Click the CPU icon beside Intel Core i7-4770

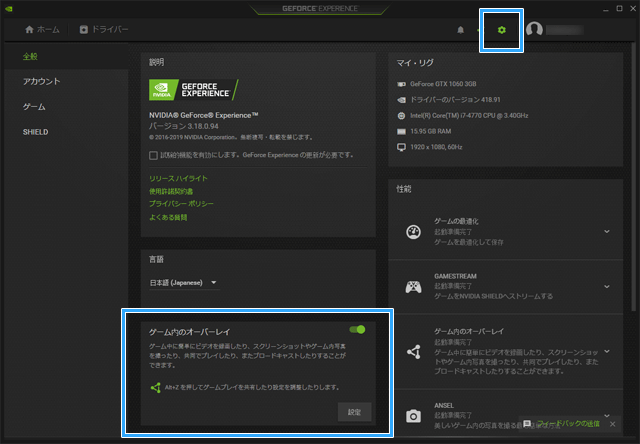[401, 115]
